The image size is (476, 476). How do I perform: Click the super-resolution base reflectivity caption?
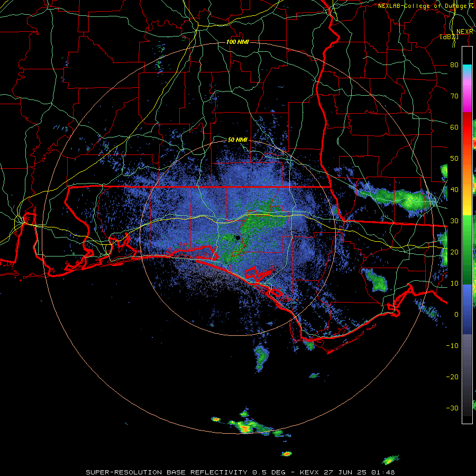click(241, 472)
